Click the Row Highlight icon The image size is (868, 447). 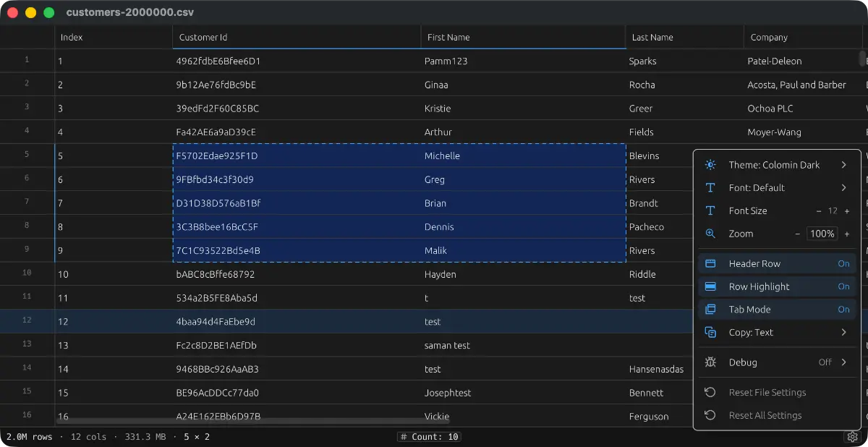pos(710,286)
